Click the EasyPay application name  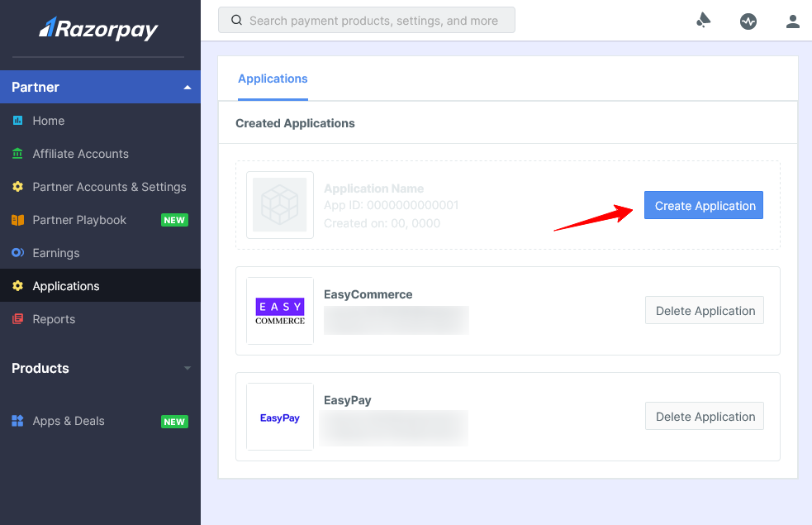click(x=348, y=400)
